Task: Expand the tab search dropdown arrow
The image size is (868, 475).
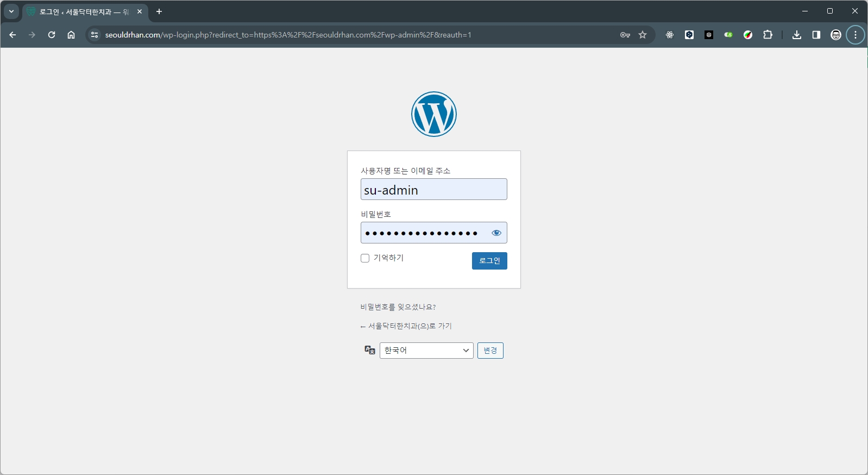Action: (11, 11)
